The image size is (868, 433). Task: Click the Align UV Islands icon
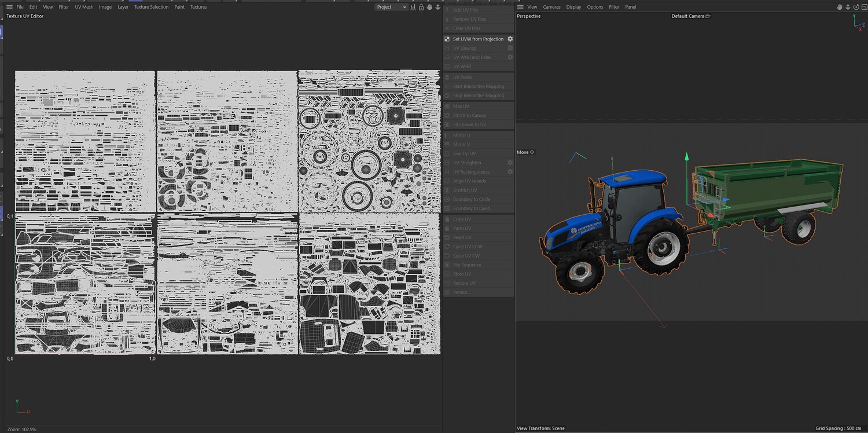[447, 181]
